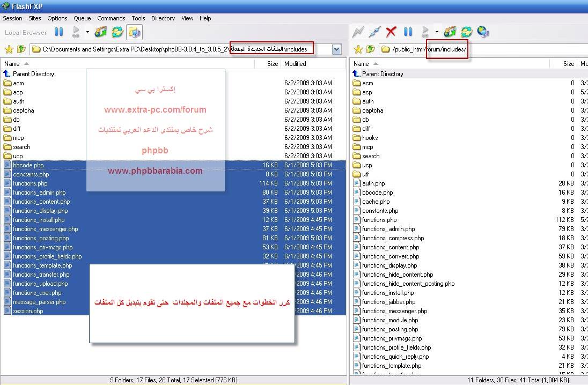Select local constants.php file
This screenshot has width=588, height=385.
click(x=31, y=174)
